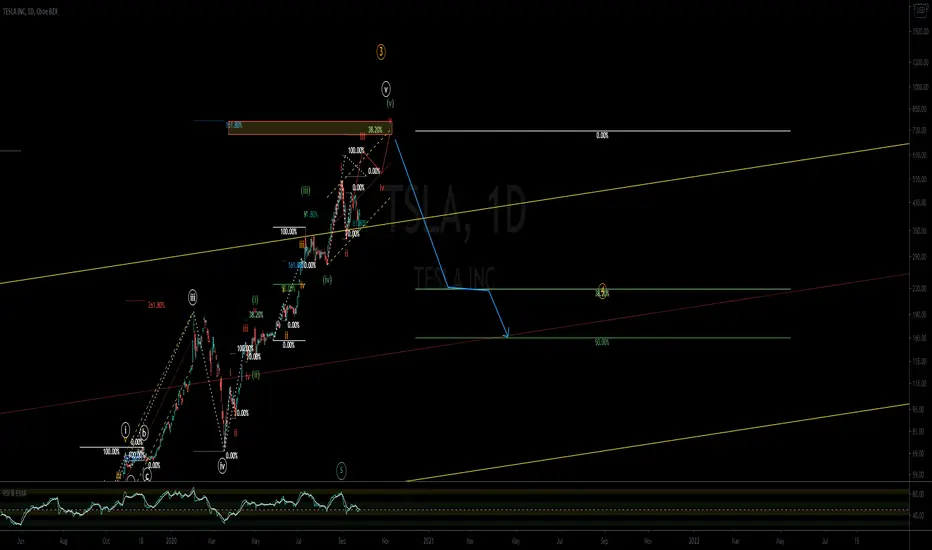
Task: Click the circled iv wave label
Action: pyautogui.click(x=222, y=465)
